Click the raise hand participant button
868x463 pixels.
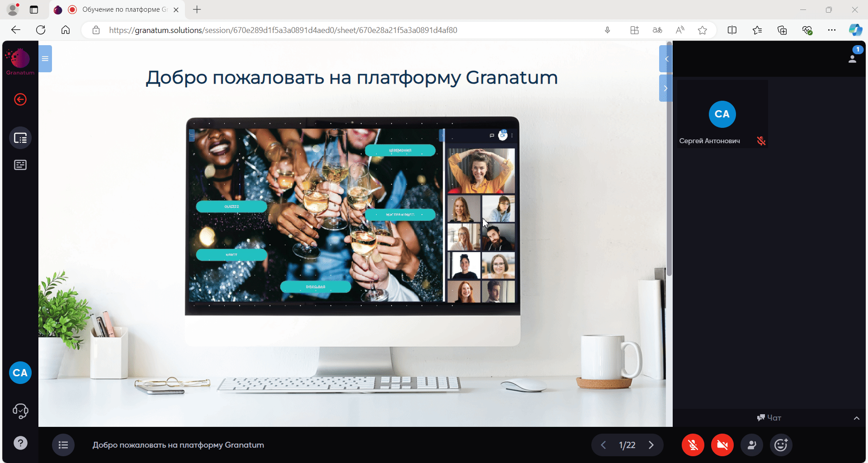(x=752, y=445)
